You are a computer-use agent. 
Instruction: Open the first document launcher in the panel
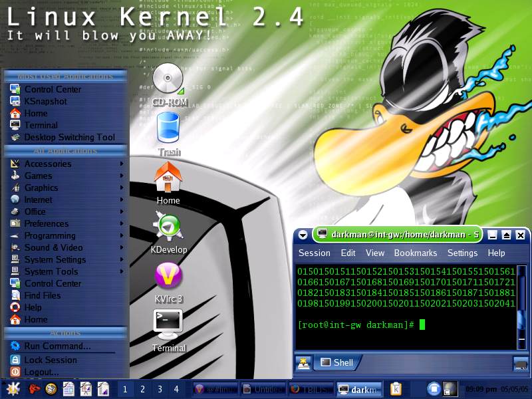(x=68, y=389)
